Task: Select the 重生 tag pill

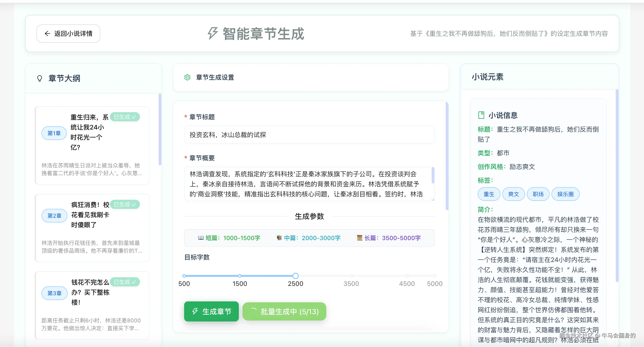Action: (x=489, y=194)
